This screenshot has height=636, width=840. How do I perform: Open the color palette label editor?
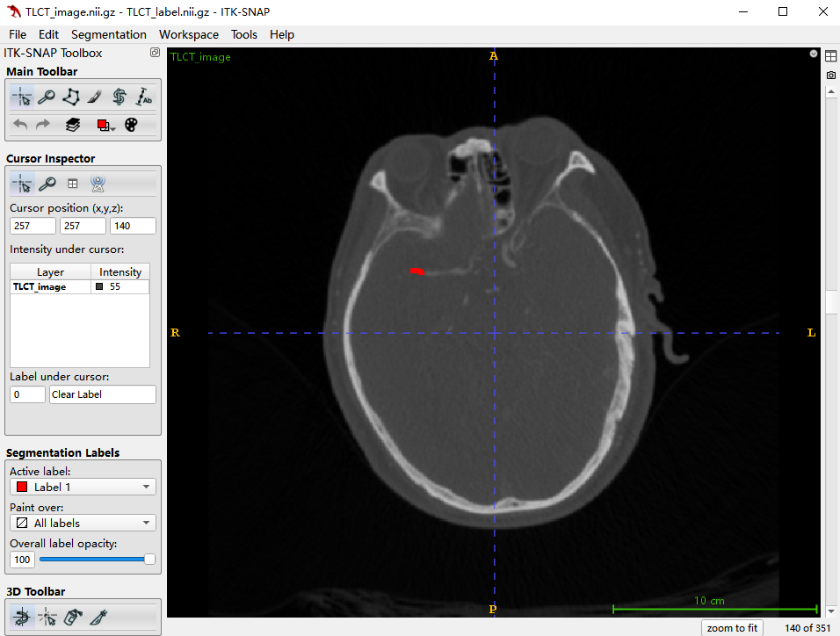[131, 125]
